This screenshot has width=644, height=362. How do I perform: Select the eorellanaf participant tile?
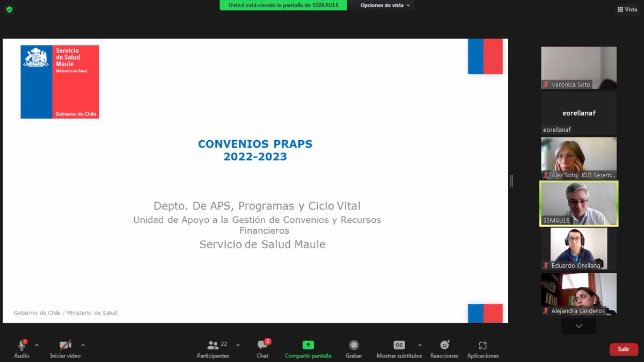coord(579,113)
